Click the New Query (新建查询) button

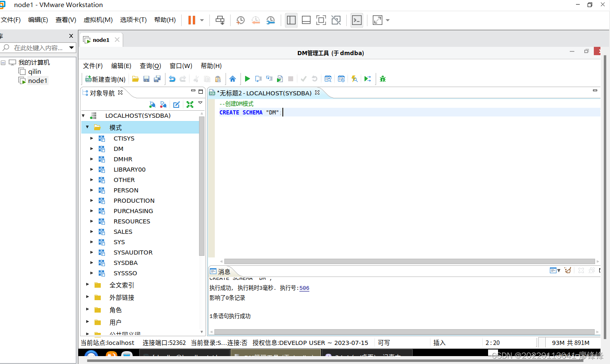[105, 79]
